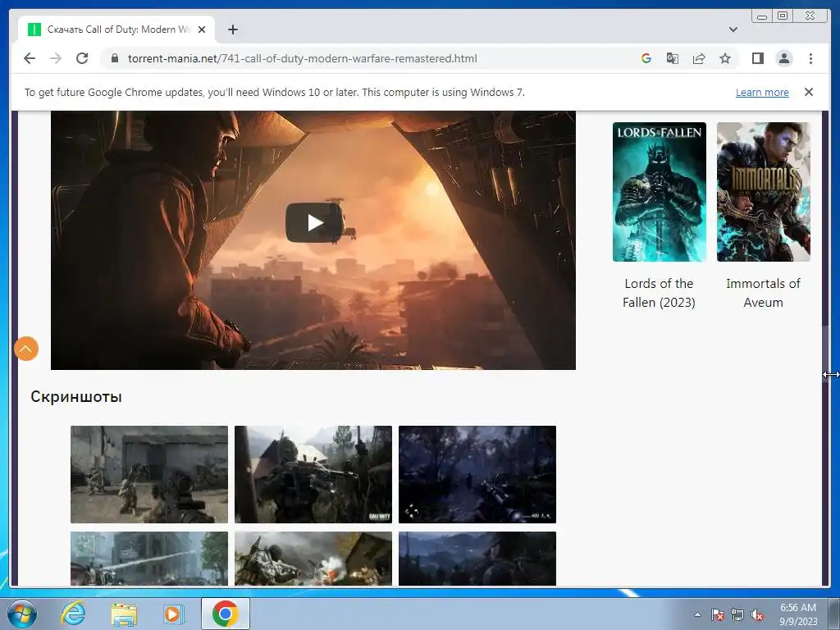The width and height of the screenshot is (840, 630).
Task: Dismiss the Chrome update notification bar
Action: (808, 92)
